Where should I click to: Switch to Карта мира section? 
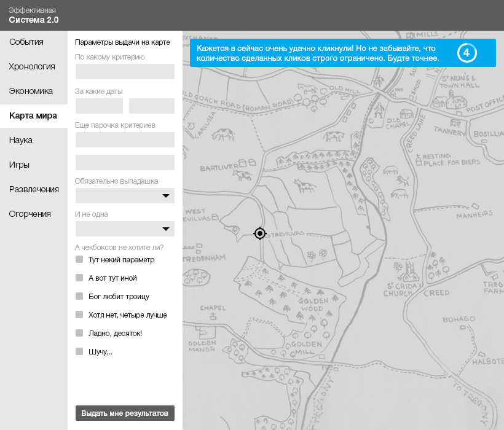[x=33, y=115]
